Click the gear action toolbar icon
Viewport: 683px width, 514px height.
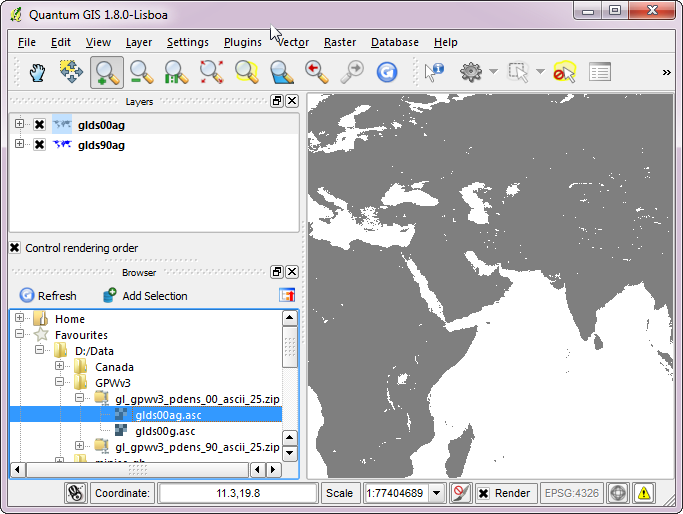tap(471, 72)
